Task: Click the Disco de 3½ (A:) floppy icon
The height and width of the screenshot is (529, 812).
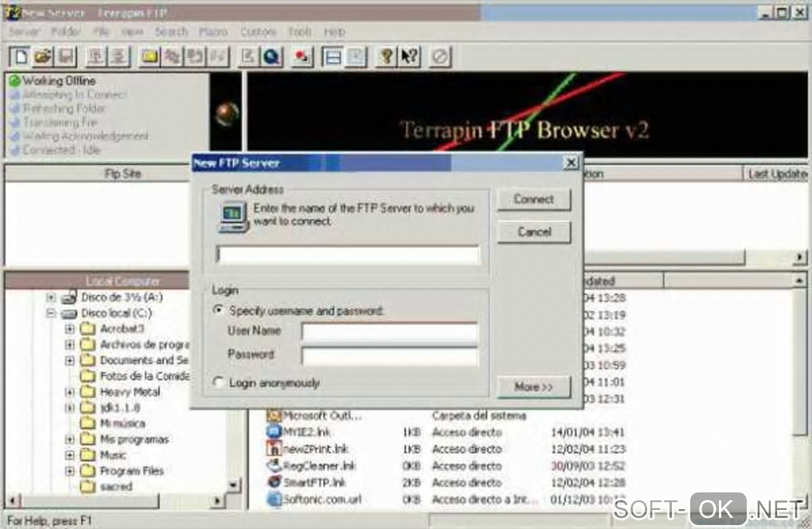Action: (69, 297)
